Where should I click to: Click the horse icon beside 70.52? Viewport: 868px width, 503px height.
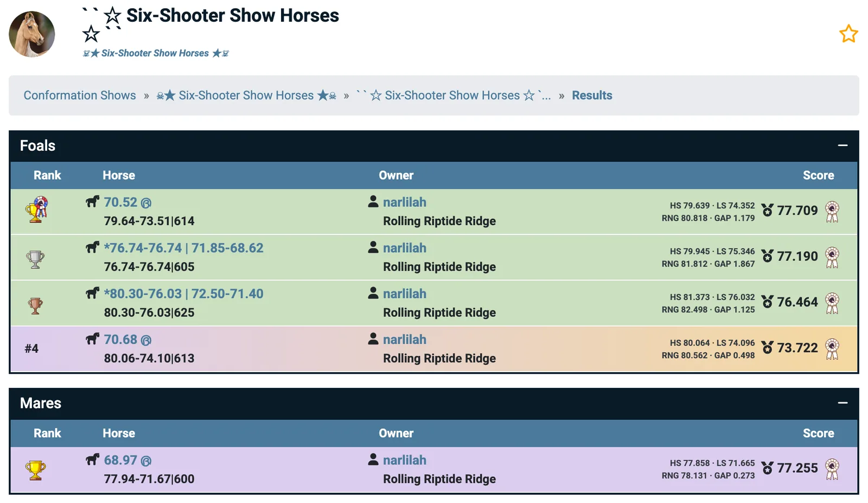(93, 202)
